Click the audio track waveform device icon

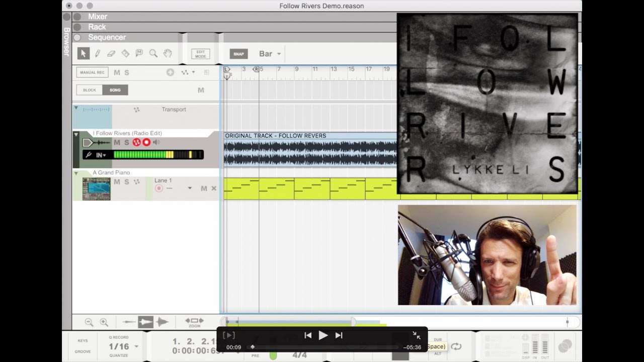click(x=96, y=143)
